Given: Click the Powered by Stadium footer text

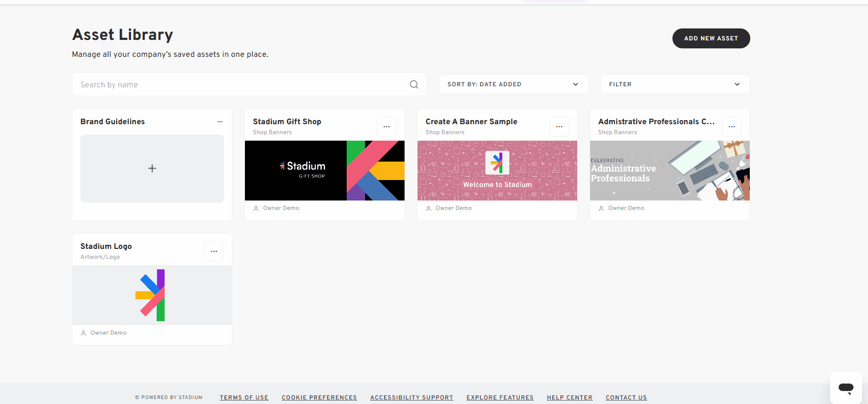Looking at the screenshot, I should point(169,398).
